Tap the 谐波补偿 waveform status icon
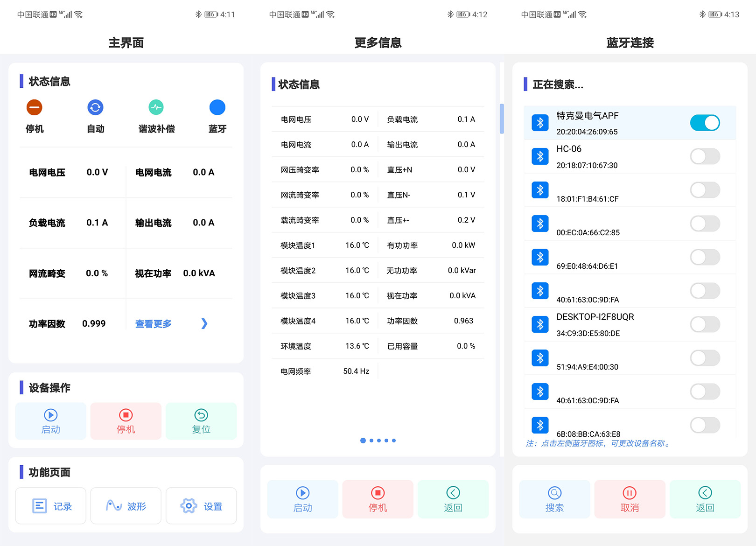The image size is (756, 546). pyautogui.click(x=156, y=108)
